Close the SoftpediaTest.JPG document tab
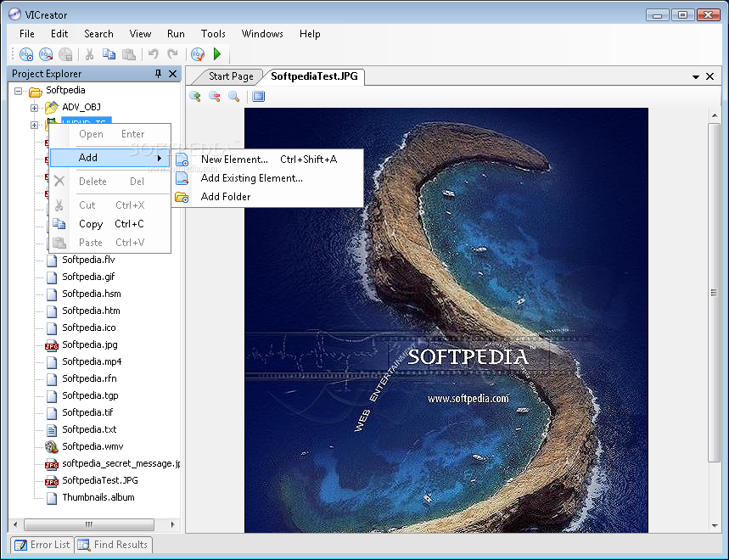The height and width of the screenshot is (560, 729). (x=710, y=76)
